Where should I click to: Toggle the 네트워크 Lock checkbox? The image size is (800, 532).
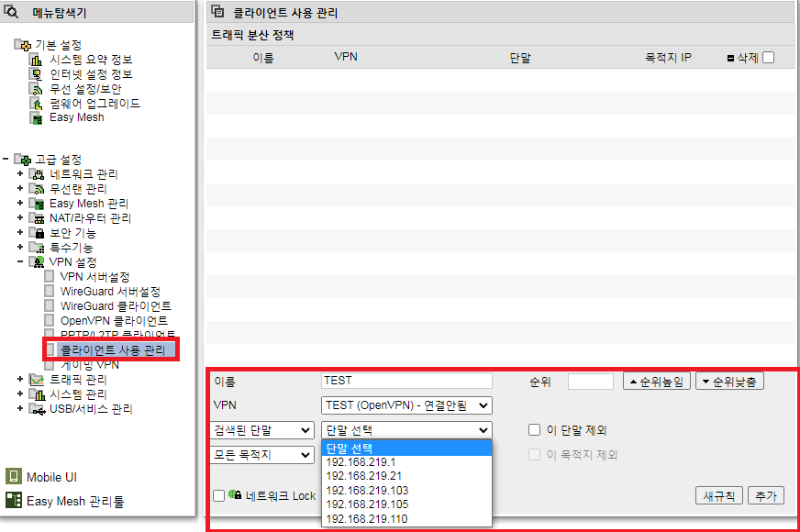(x=218, y=496)
